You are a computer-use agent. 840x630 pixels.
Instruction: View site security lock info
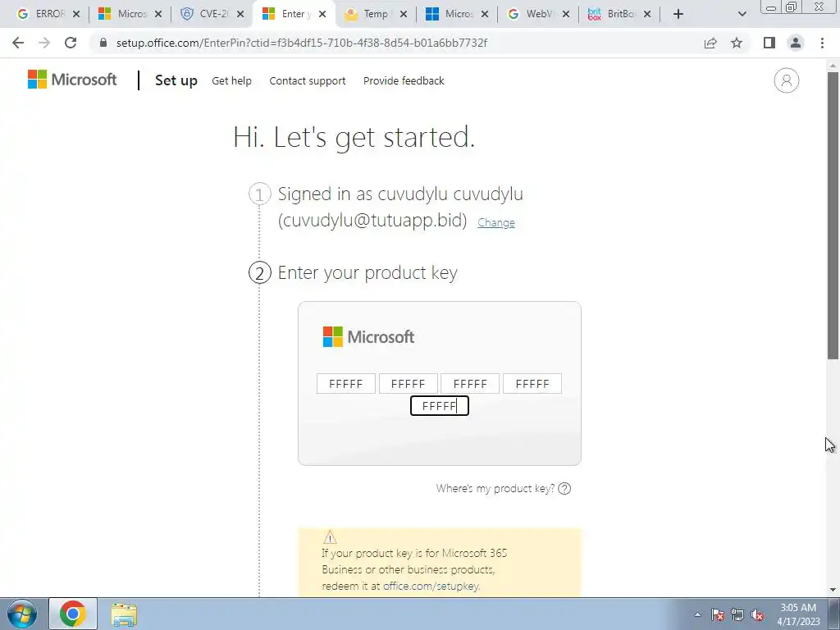pos(103,43)
